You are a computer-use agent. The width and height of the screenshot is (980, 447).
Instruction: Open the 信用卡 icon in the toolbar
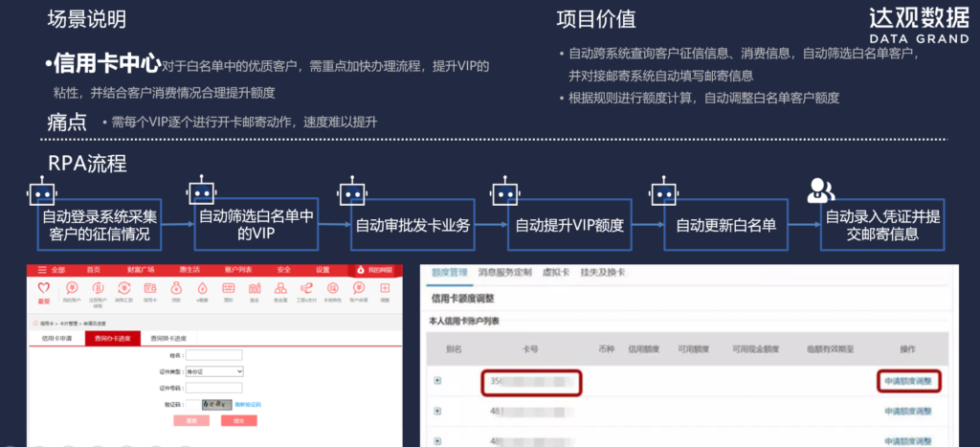tap(147, 289)
